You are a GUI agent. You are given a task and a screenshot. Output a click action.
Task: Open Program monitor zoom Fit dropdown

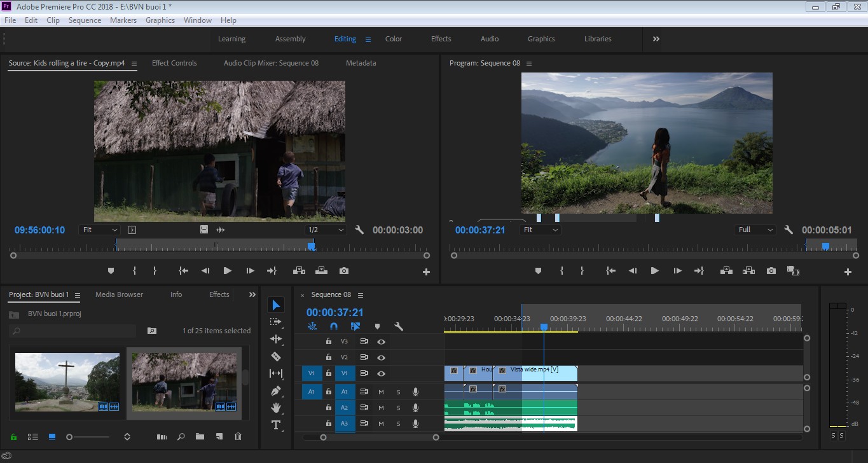[x=540, y=230]
